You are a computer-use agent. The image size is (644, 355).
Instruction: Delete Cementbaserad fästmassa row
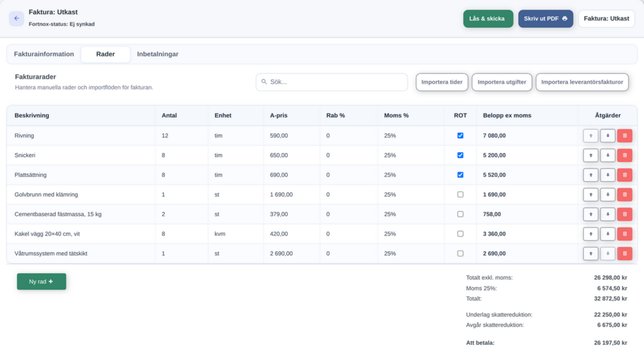(x=625, y=214)
